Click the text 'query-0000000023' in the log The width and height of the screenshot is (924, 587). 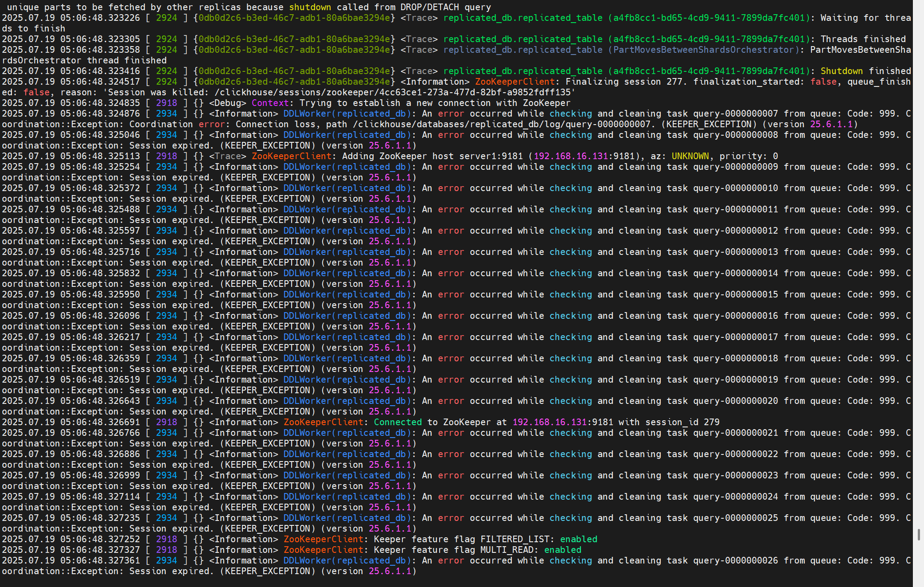point(736,475)
